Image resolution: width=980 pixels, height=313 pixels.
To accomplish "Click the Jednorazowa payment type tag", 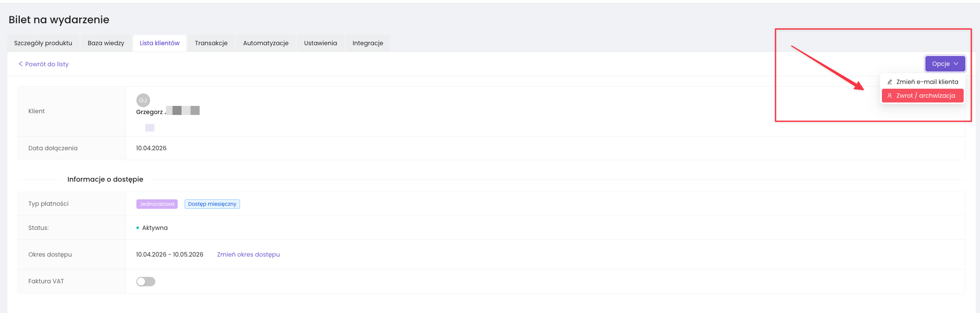I will (157, 204).
